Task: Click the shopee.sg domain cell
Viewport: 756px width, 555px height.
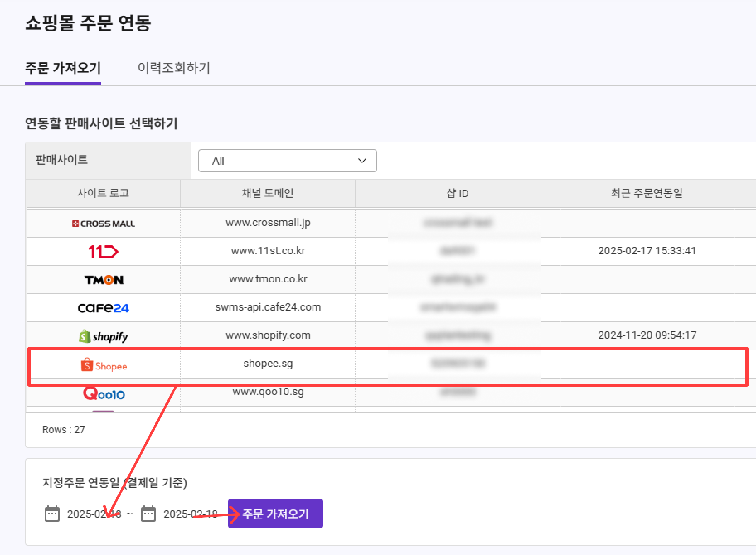Action: [x=268, y=364]
